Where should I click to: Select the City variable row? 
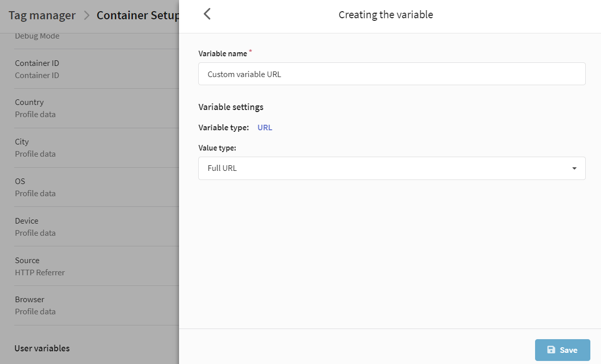(96, 148)
